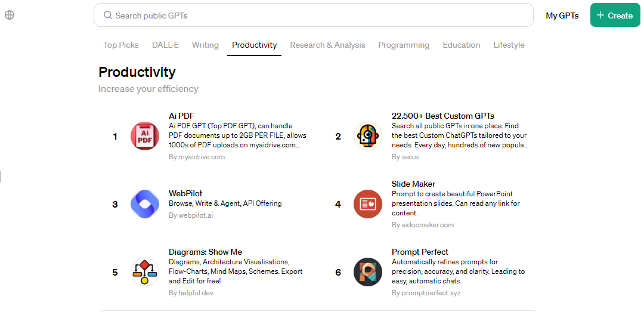Select the Writing tab
Screen dimensions: 644x312
coord(205,45)
